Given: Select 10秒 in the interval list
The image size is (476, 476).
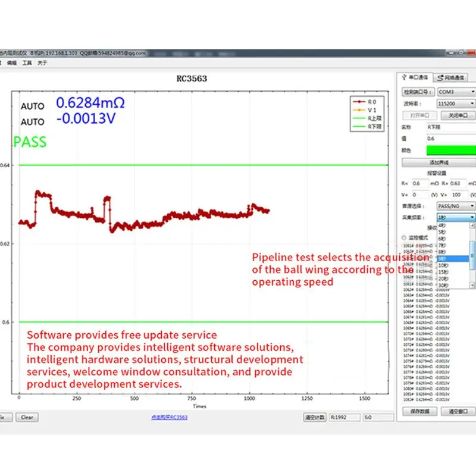Looking at the screenshot, I should [453, 265].
